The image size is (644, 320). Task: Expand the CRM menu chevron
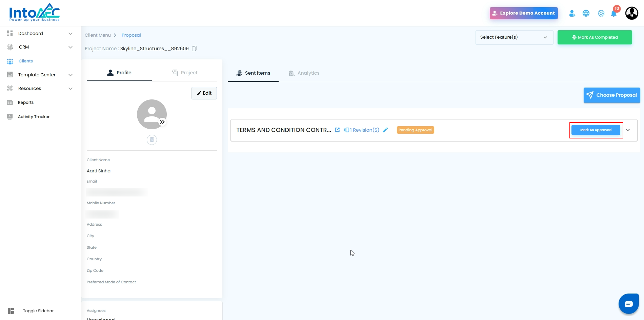71,47
